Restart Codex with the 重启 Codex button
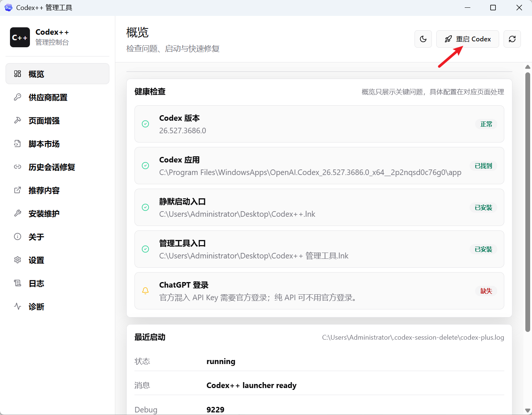532x415 pixels. click(x=468, y=39)
